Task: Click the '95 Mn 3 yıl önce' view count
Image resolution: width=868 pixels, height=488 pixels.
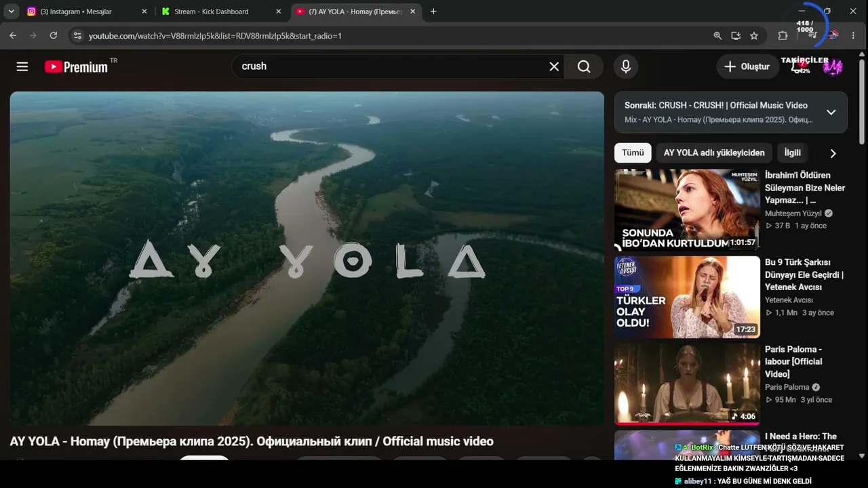Action: [x=798, y=400]
